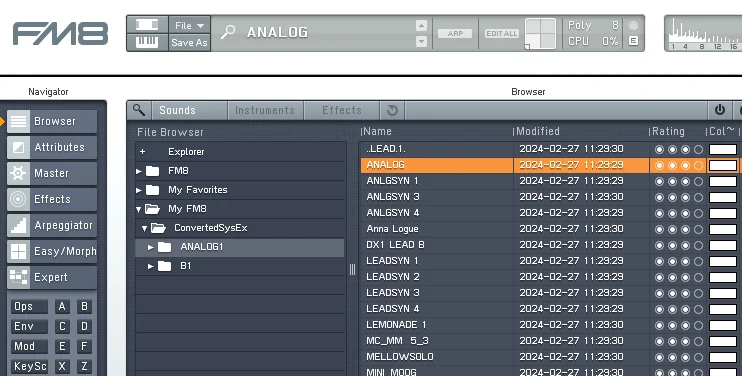Set fourth rating dot for ANALOG
The height and width of the screenshot is (376, 742).
698,166
